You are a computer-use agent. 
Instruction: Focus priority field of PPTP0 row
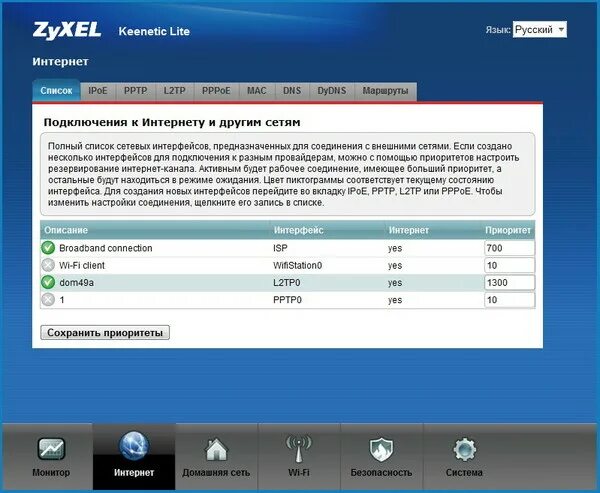[x=509, y=300]
